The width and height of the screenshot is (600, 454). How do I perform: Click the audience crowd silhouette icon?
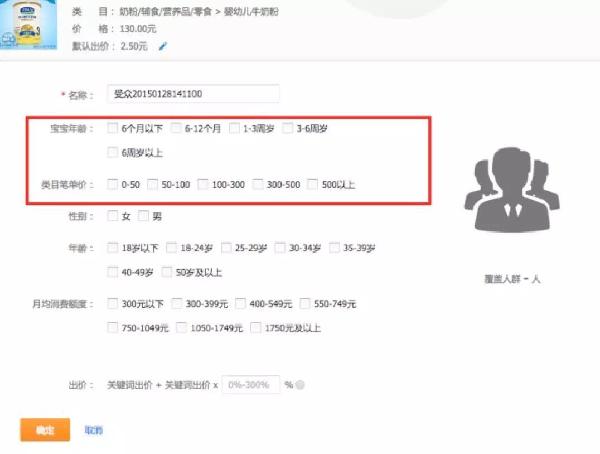[x=512, y=190]
